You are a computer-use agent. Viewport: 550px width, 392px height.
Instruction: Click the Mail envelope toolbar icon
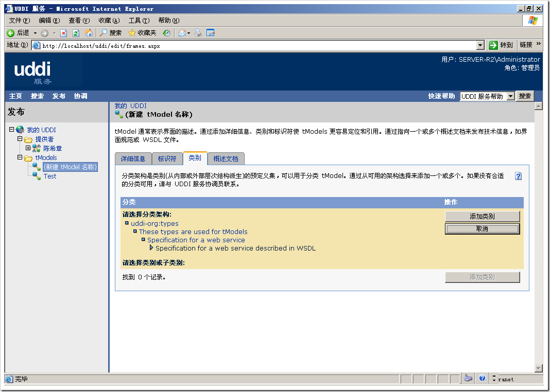[x=182, y=33]
